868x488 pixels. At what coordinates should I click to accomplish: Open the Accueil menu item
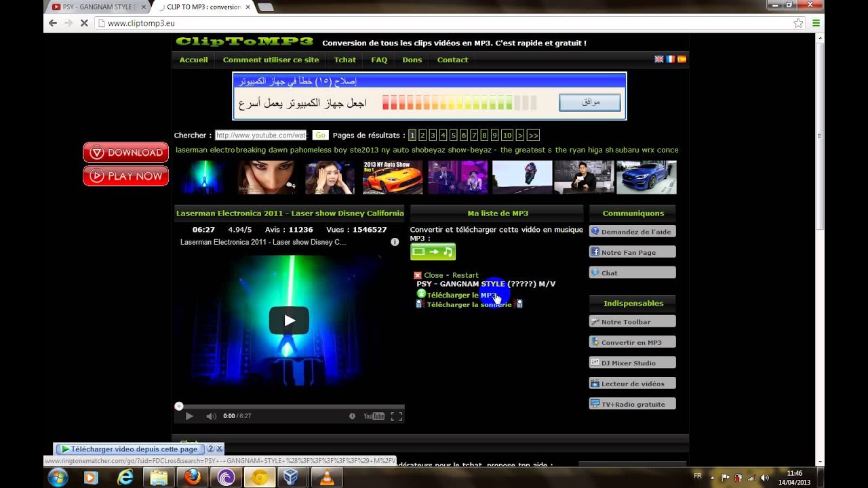[193, 60]
